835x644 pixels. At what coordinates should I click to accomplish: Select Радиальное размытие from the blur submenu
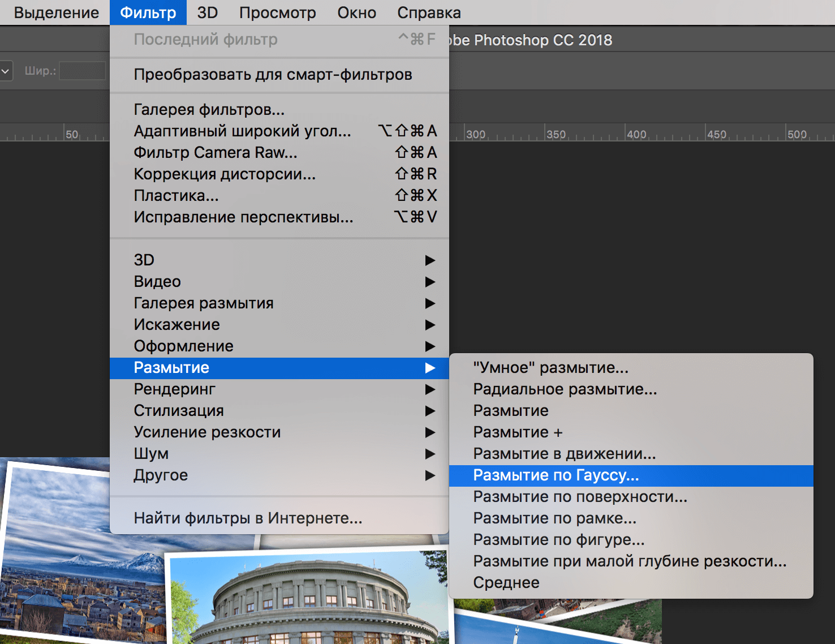[565, 389]
